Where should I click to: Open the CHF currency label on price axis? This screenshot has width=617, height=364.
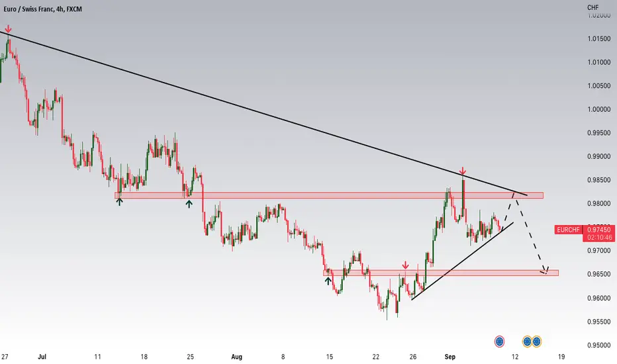593,7
